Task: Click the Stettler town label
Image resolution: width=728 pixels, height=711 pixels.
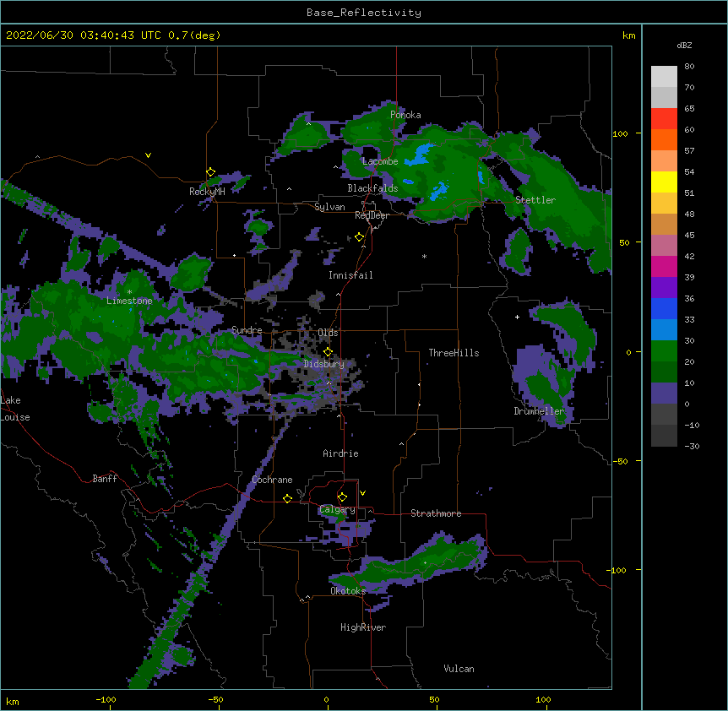Action: [535, 200]
